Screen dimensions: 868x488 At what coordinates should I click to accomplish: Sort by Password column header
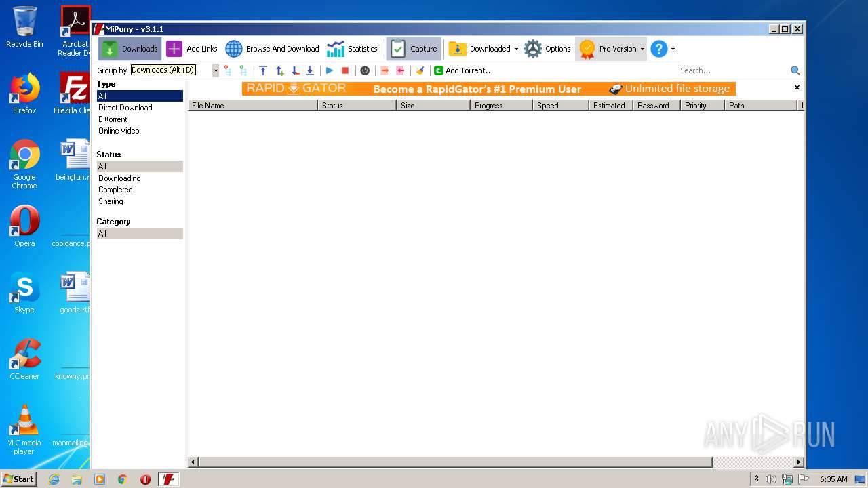[656, 106]
